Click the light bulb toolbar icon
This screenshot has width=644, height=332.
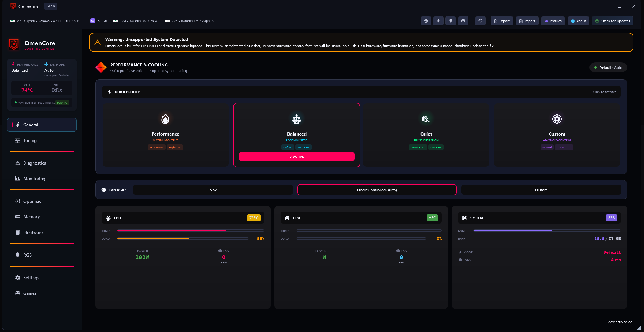[450, 21]
